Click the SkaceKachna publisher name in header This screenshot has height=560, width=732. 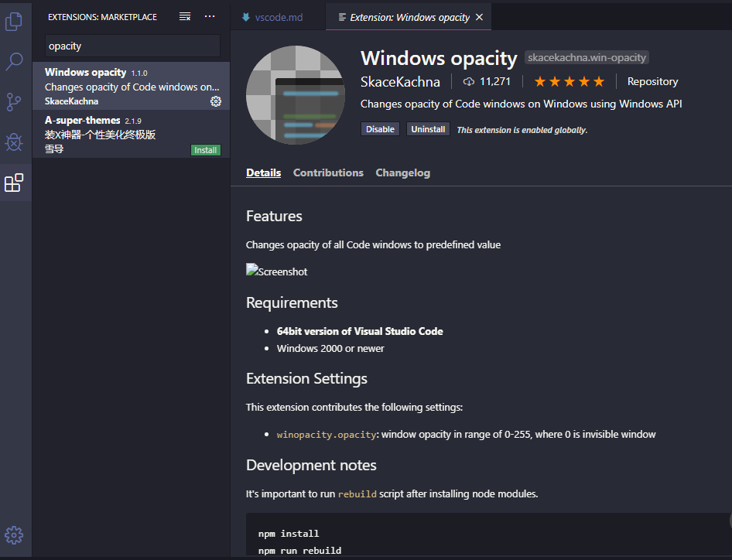pyautogui.click(x=400, y=82)
